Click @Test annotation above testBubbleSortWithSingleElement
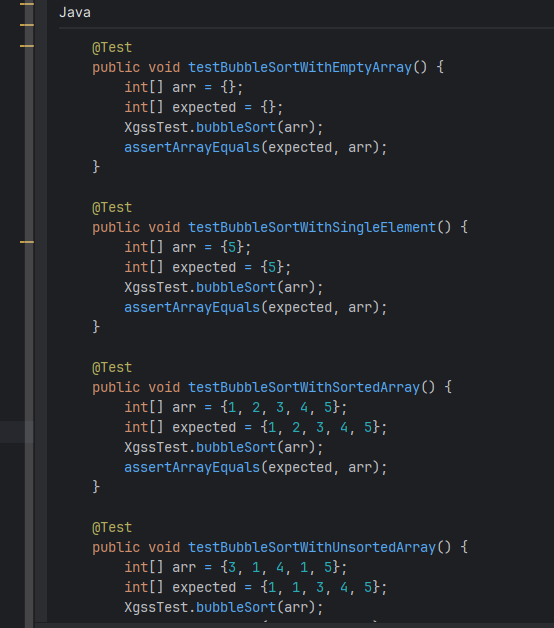Viewport: 554px width, 628px height. tap(112, 208)
